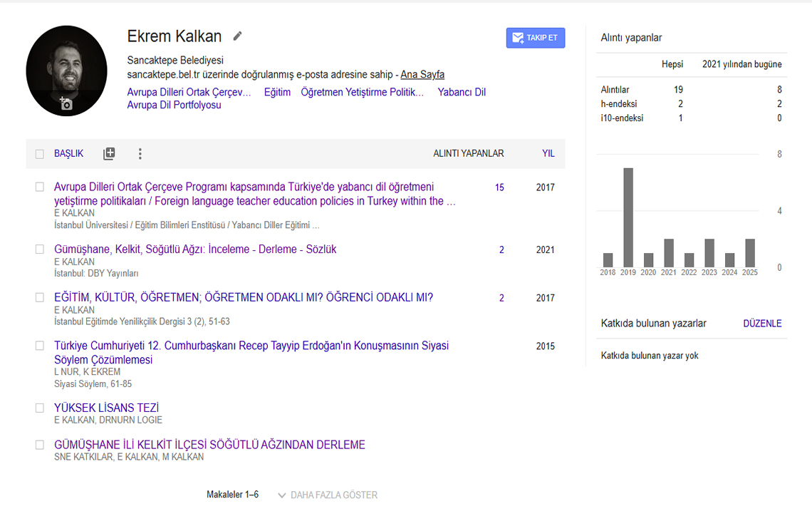Sort by ALINTI YAPANLAR column header
812x526 pixels.
pyautogui.click(x=468, y=153)
